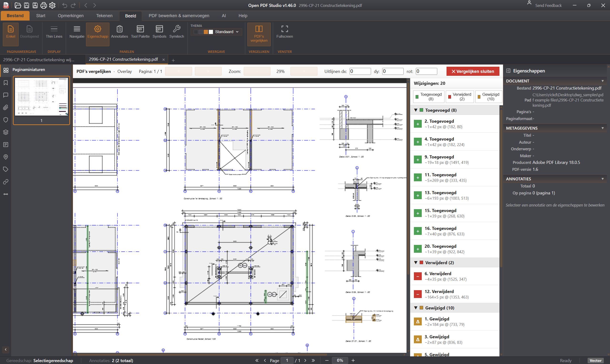
Task: Open the links sidebar panel
Action: point(6,182)
